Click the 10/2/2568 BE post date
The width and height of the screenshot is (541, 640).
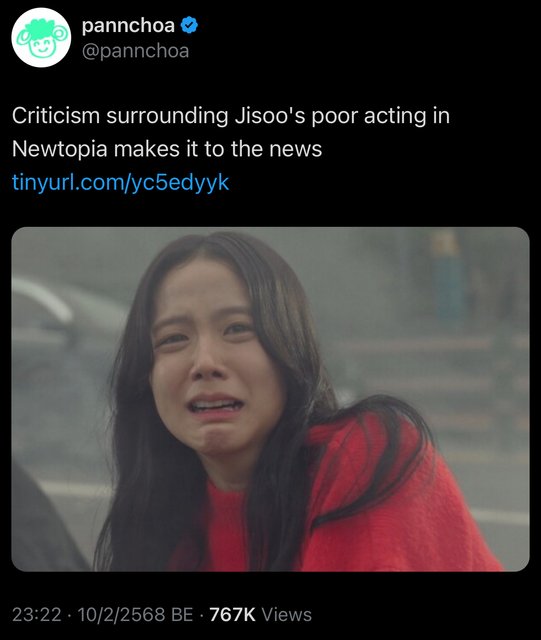tap(135, 614)
